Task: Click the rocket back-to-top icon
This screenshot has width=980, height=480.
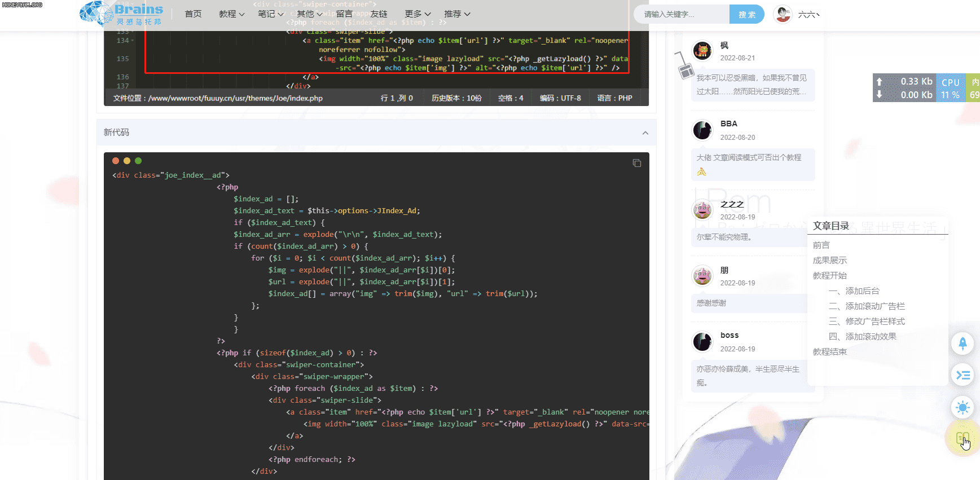Action: click(x=963, y=344)
